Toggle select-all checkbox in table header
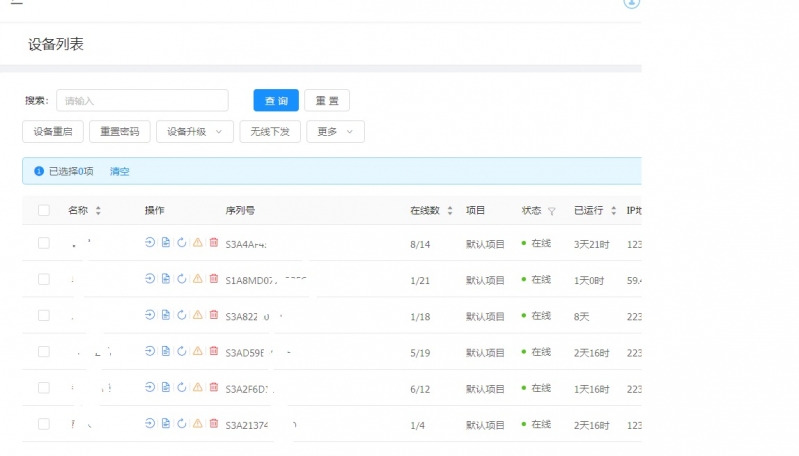The width and height of the screenshot is (799, 456). [x=44, y=210]
